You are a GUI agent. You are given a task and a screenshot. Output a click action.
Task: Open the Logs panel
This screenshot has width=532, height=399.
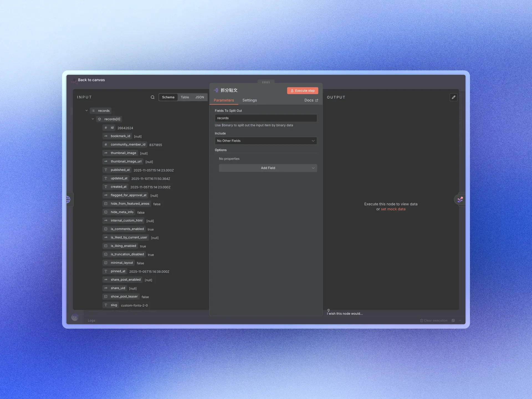[91, 321]
